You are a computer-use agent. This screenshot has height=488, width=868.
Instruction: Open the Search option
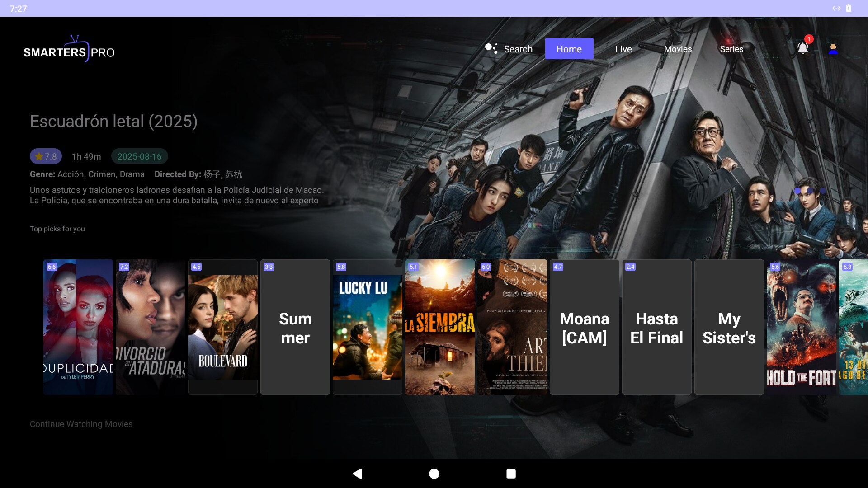(x=518, y=49)
